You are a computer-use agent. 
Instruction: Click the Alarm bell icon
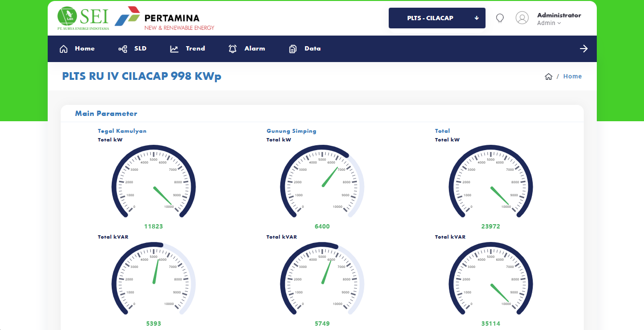coord(233,49)
